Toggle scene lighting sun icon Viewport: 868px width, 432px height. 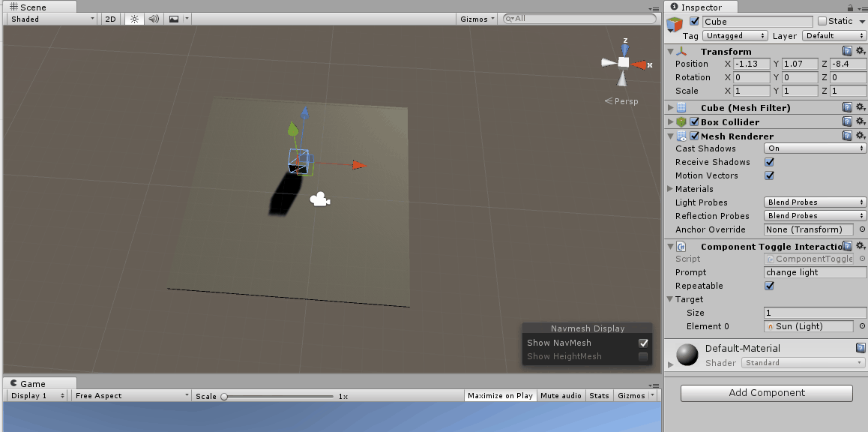134,19
